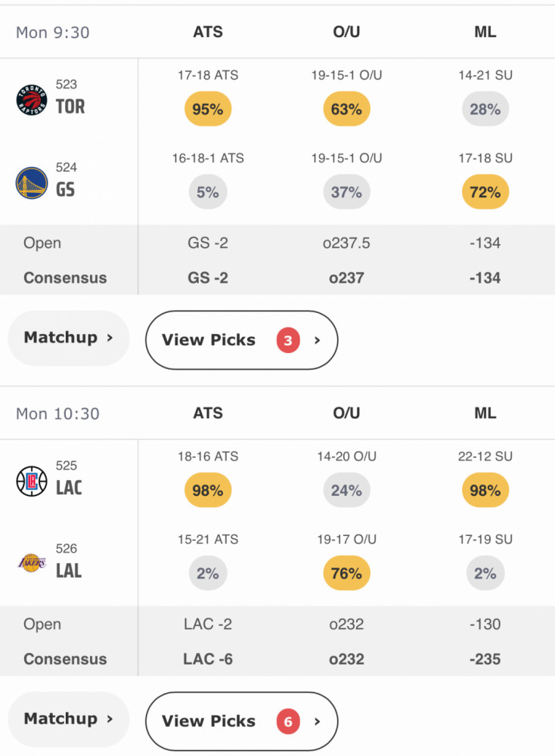Click the TOR team abbreviation text
The width and height of the screenshot is (555, 756).
click(x=70, y=107)
